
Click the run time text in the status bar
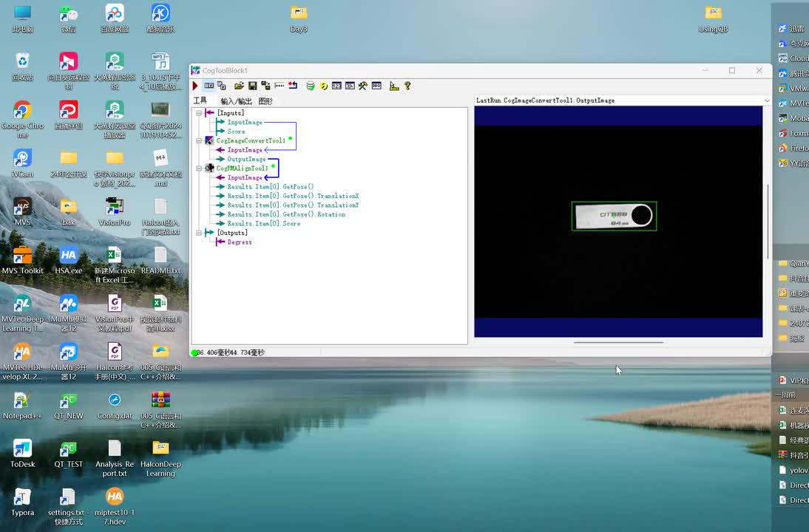coord(231,352)
